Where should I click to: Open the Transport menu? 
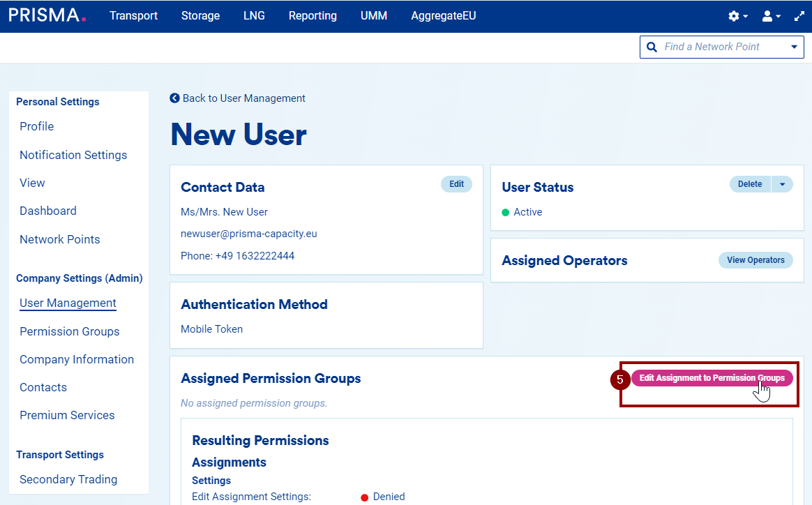coord(133,15)
